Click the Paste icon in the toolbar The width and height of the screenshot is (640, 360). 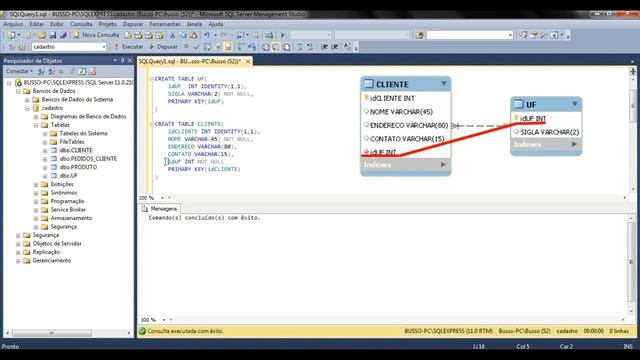pyautogui.click(x=193, y=36)
